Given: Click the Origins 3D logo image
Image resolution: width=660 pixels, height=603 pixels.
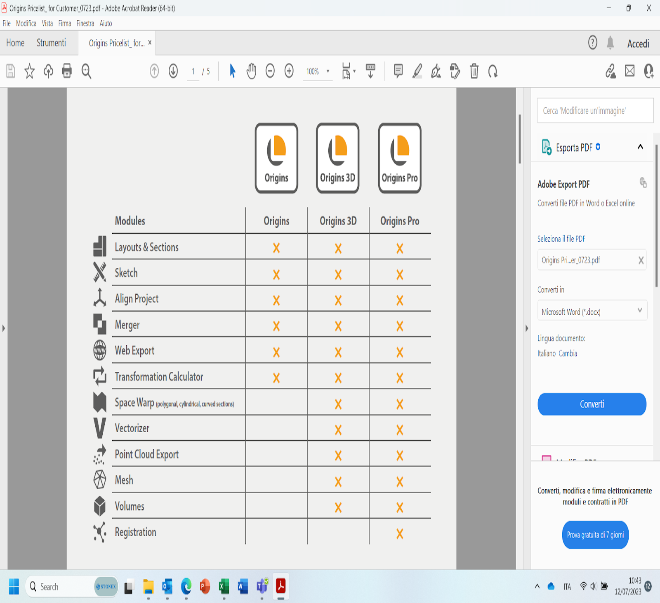Looking at the screenshot, I should pos(338,158).
